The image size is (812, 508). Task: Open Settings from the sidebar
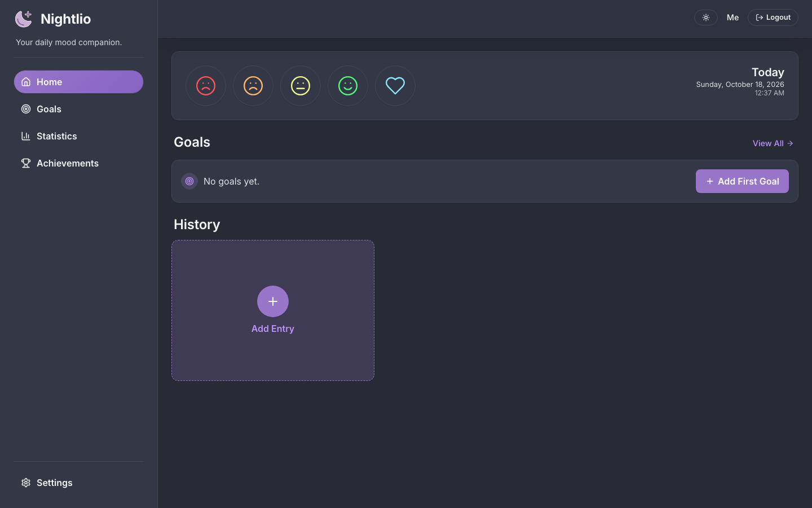tap(78, 483)
